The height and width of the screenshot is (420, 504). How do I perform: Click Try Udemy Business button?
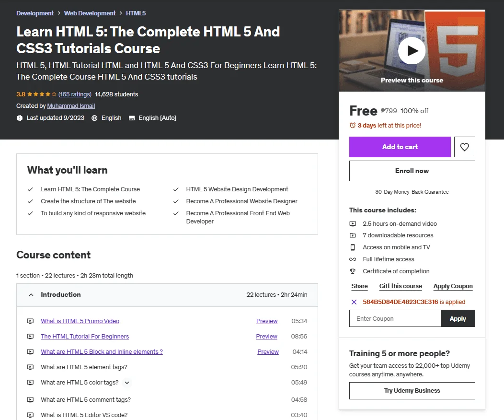click(412, 391)
